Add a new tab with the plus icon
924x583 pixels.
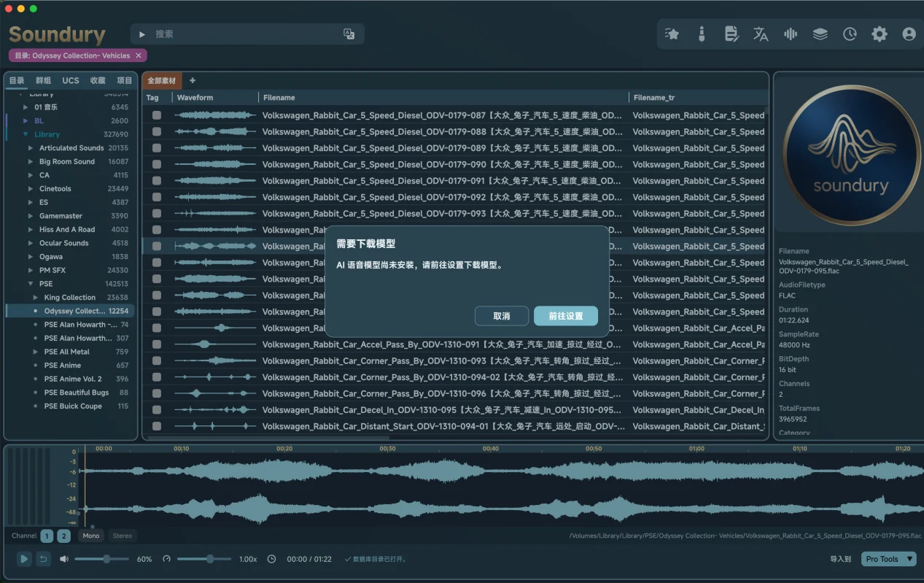193,80
